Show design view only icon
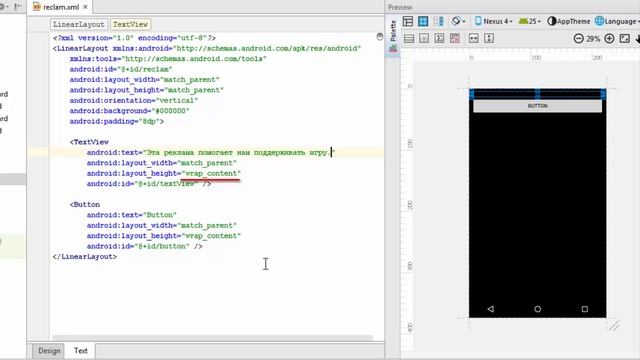 (408, 21)
